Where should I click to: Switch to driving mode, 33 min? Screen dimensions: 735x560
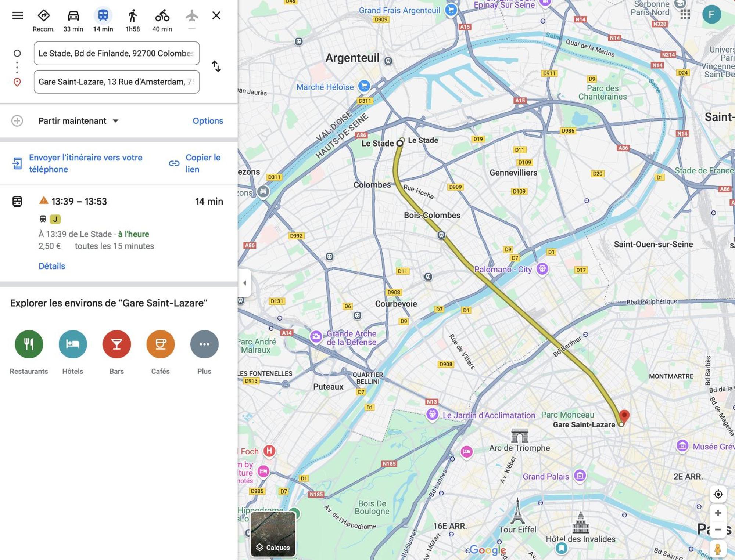click(73, 21)
